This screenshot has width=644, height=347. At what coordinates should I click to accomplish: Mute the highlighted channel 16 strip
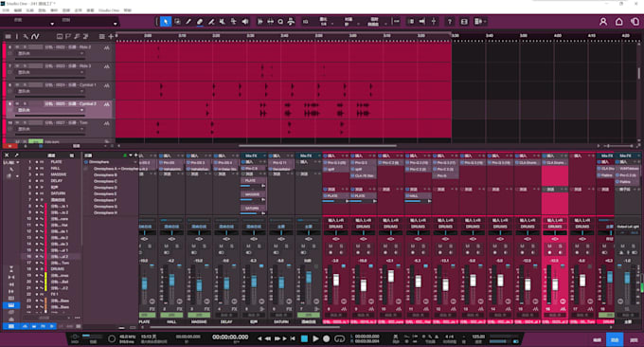point(549,246)
